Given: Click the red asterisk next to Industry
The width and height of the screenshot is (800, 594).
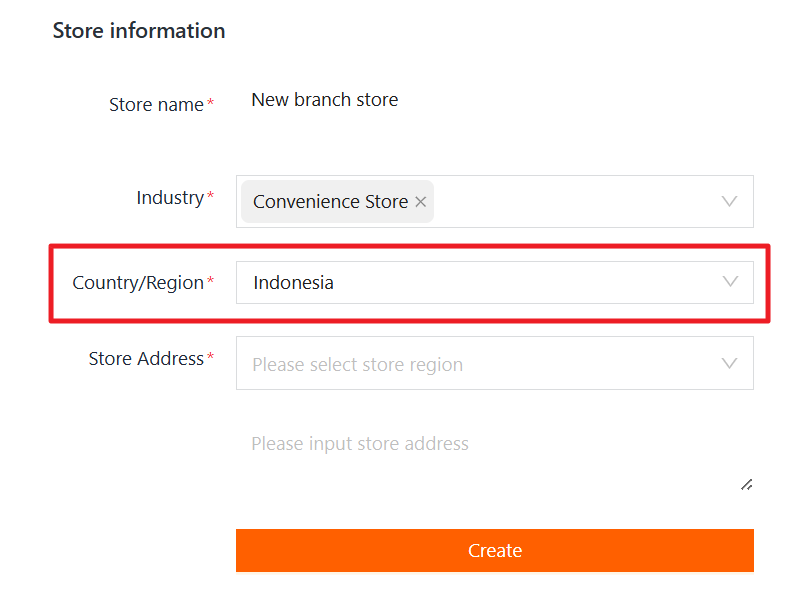Looking at the screenshot, I should pyautogui.click(x=210, y=197).
